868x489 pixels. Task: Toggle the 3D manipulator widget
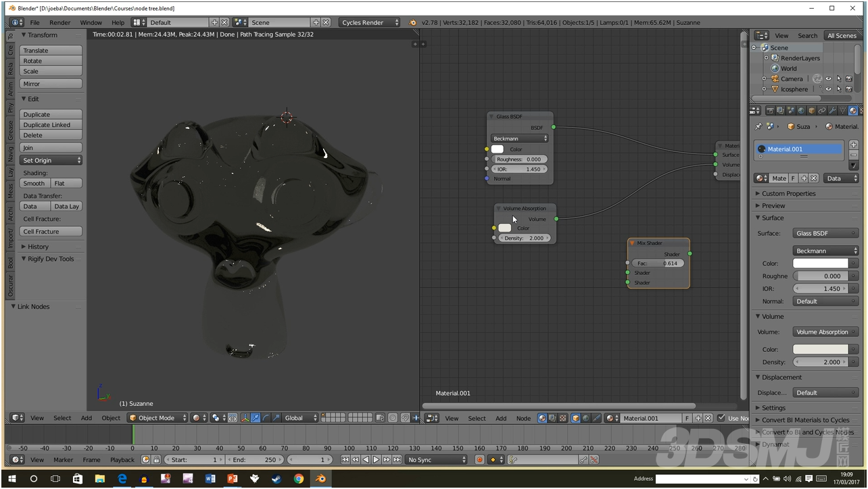pyautogui.click(x=245, y=418)
